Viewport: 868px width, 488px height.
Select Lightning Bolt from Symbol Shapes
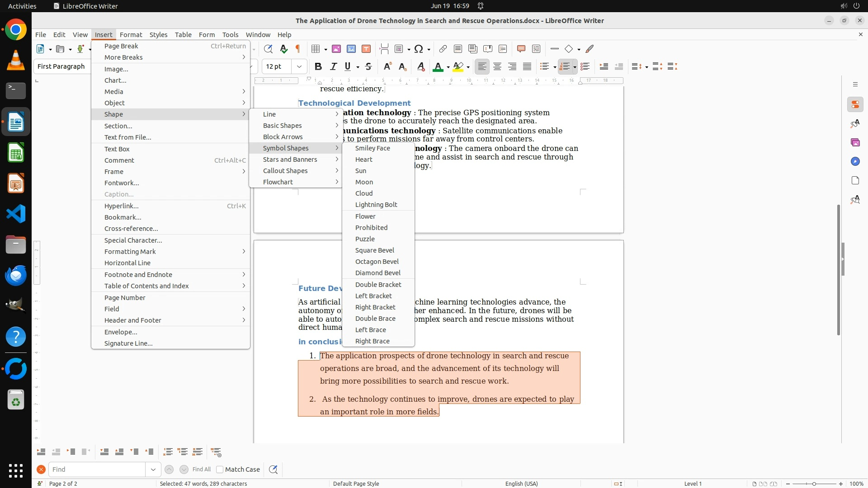point(376,205)
